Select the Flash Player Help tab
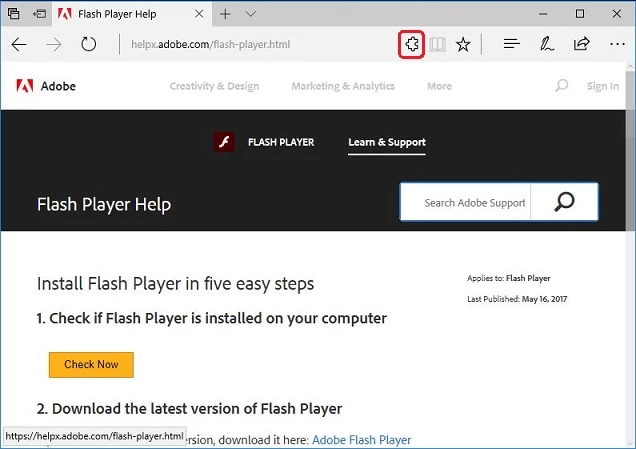 [131, 14]
